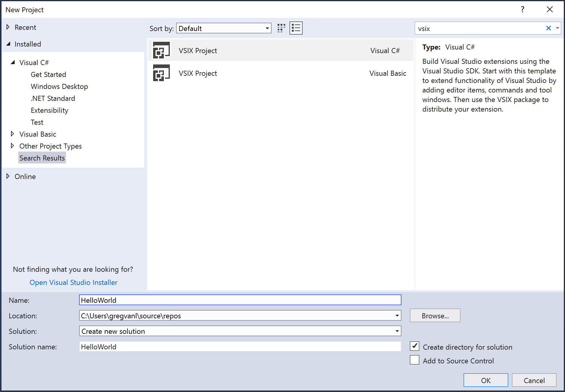The height and width of the screenshot is (392, 565).
Task: Open the search box history dropdown arrow
Action: click(557, 28)
